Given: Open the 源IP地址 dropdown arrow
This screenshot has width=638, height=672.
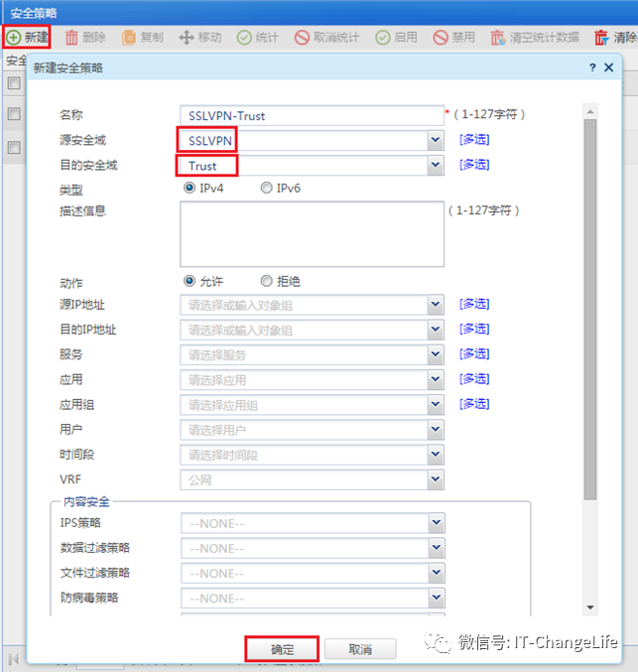Looking at the screenshot, I should (x=436, y=305).
